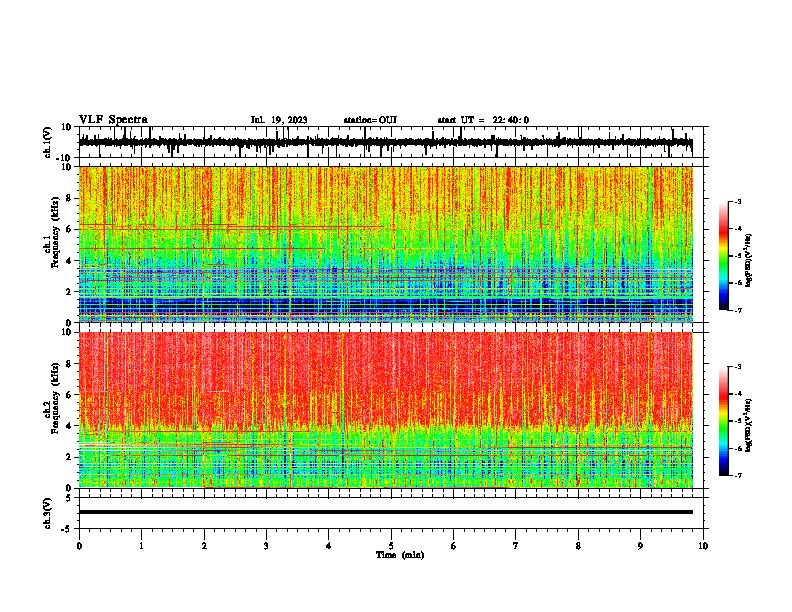Viewport: 792px width, 612px height.
Task: Click the "VLF Spectra" plot title
Action: pyautogui.click(x=113, y=120)
